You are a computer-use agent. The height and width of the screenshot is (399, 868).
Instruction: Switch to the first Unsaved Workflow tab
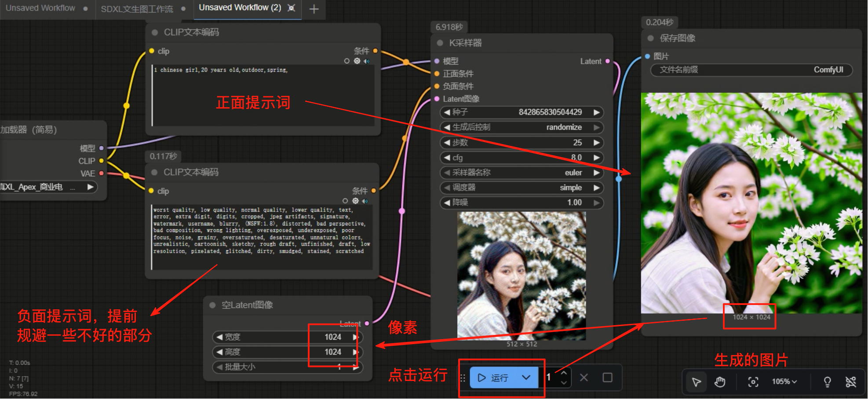tap(40, 8)
